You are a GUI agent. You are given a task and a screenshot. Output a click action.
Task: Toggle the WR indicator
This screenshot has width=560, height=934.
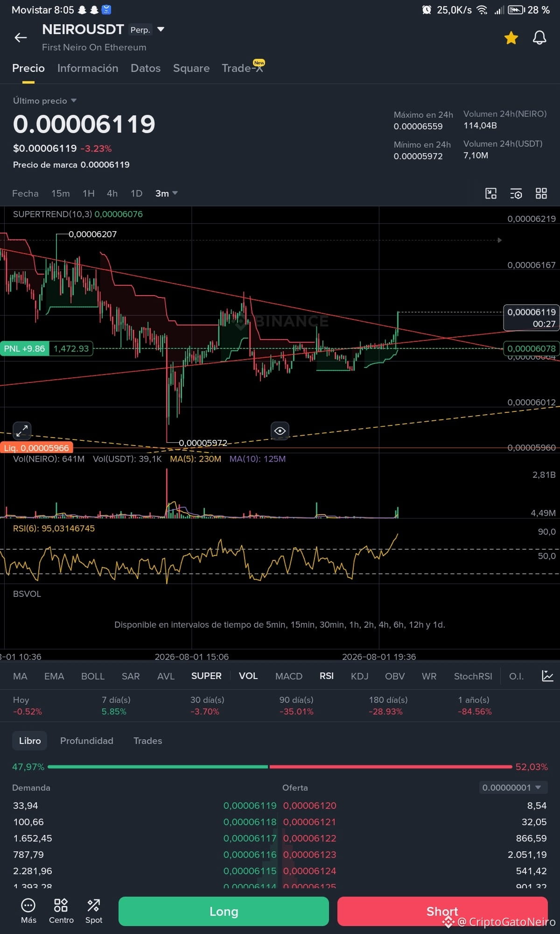tap(429, 676)
